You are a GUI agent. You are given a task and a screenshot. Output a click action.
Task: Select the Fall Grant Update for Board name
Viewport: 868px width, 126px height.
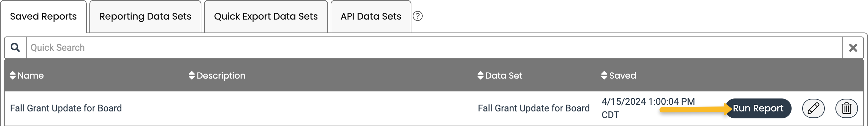pos(66,108)
